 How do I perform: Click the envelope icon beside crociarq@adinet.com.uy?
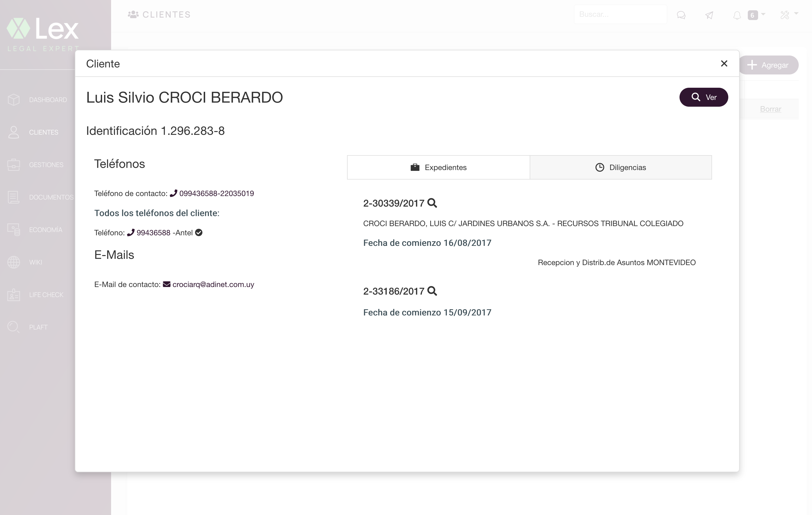[167, 284]
